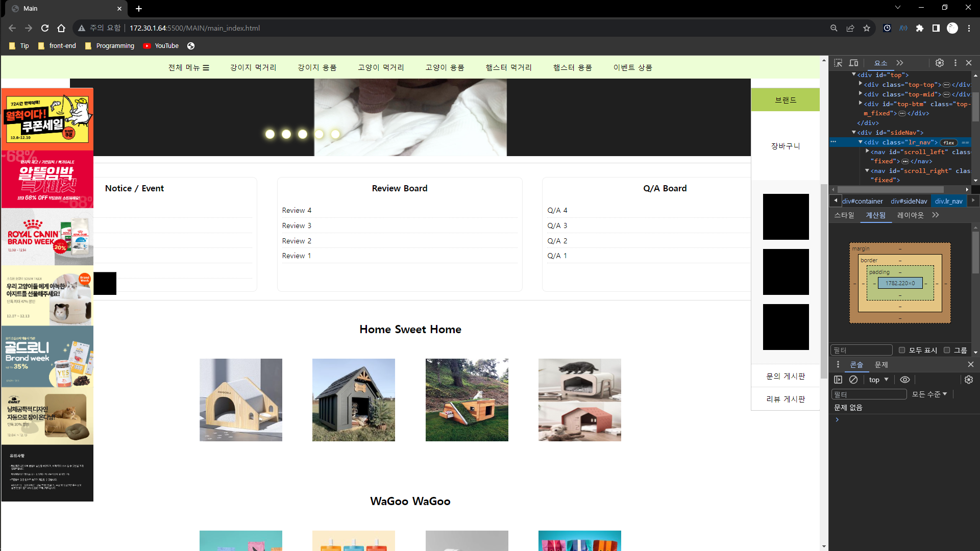Expand the nav#scroll_left tree node
980x551 pixels.
pos(867,152)
